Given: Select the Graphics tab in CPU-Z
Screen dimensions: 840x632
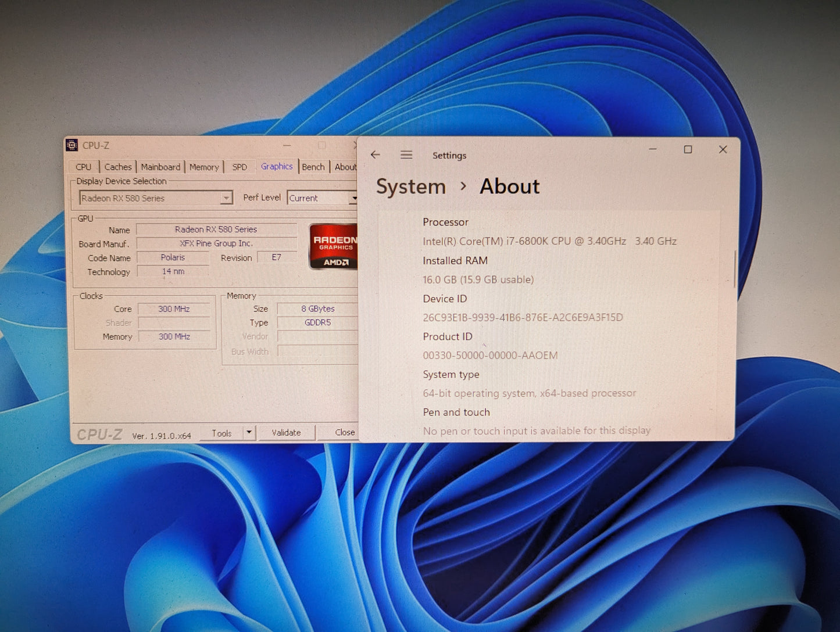Looking at the screenshot, I should [277, 166].
